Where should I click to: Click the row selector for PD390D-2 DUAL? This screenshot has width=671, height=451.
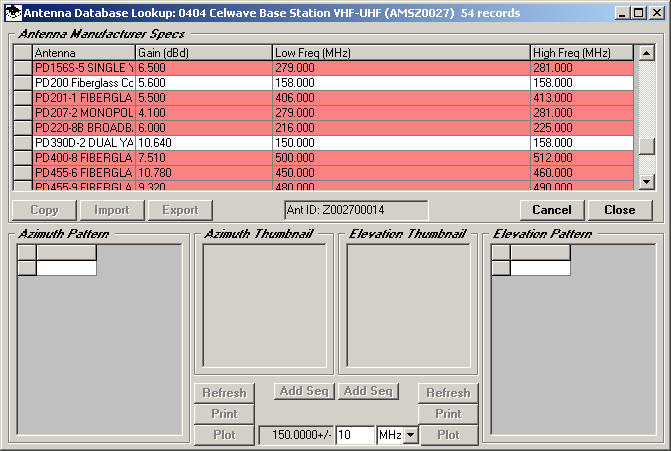pos(23,142)
